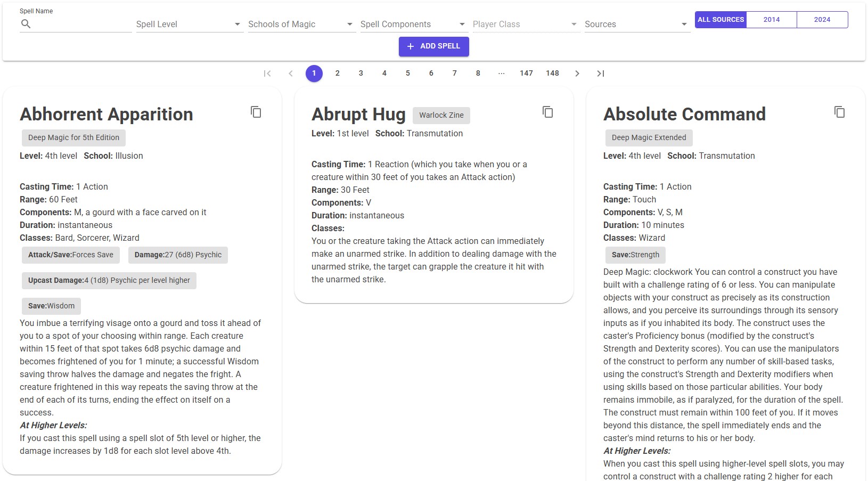Open page 148 of spells

point(552,74)
